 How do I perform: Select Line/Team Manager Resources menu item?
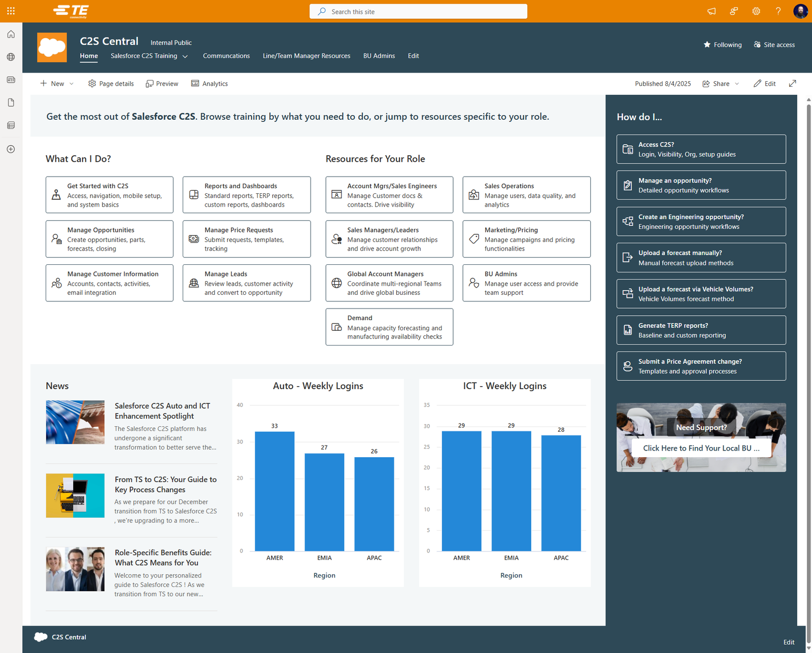[x=307, y=56]
